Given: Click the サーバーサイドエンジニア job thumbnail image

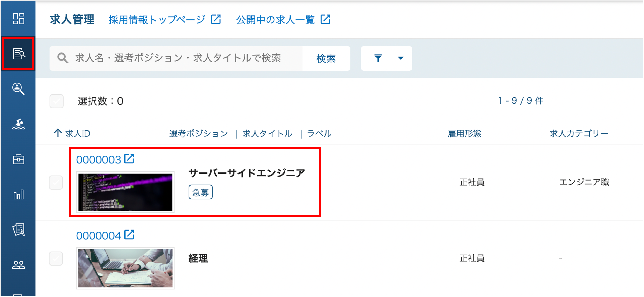Looking at the screenshot, I should [125, 192].
